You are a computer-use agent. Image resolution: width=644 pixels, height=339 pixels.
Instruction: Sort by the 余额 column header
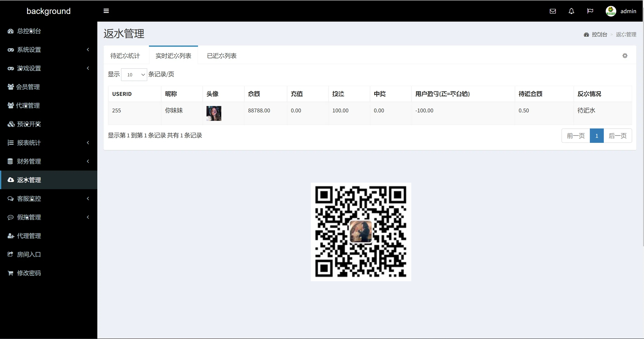click(x=265, y=94)
